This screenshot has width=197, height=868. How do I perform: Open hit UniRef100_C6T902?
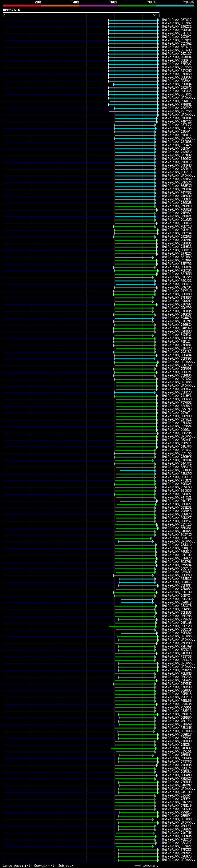tap(177, 23)
